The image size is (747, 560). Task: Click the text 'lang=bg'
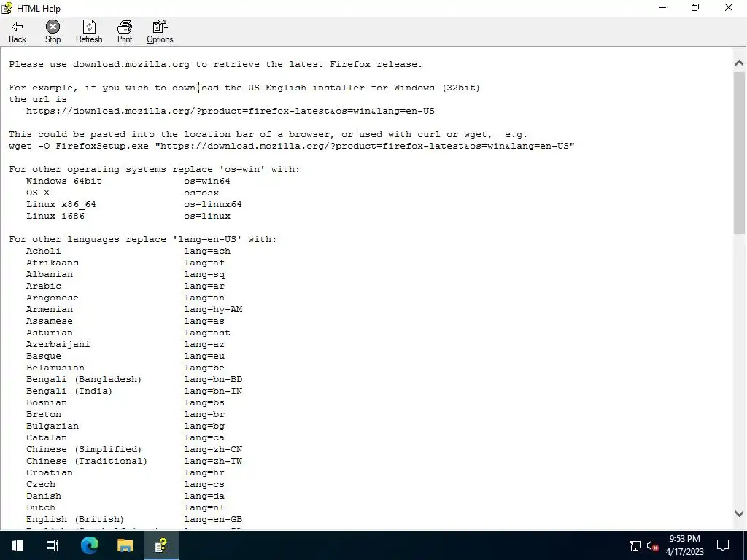point(204,426)
